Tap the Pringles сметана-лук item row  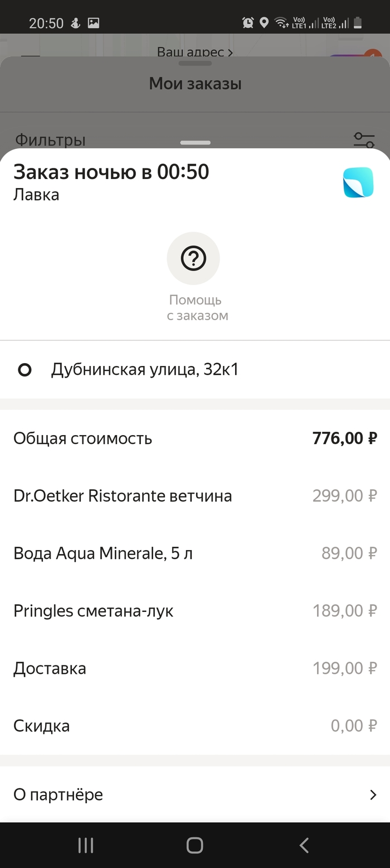point(94,611)
